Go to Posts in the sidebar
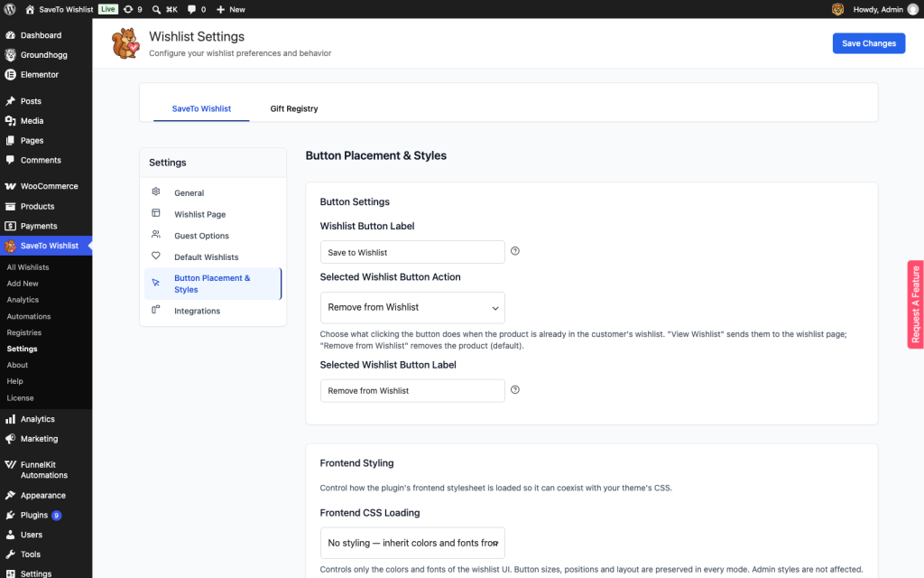This screenshot has width=924, height=578. point(46,101)
